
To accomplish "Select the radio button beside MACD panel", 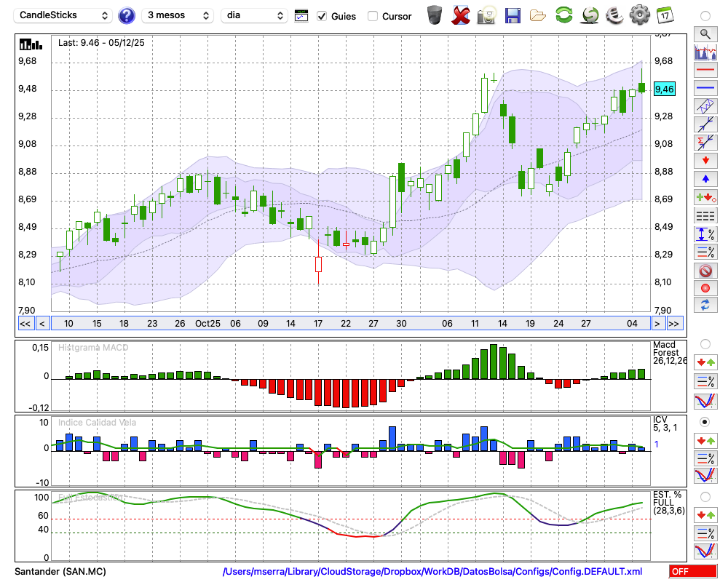I will click(705, 343).
